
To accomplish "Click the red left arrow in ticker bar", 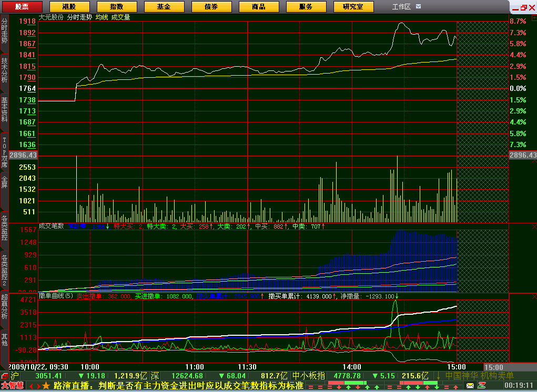I will click(31, 386).
